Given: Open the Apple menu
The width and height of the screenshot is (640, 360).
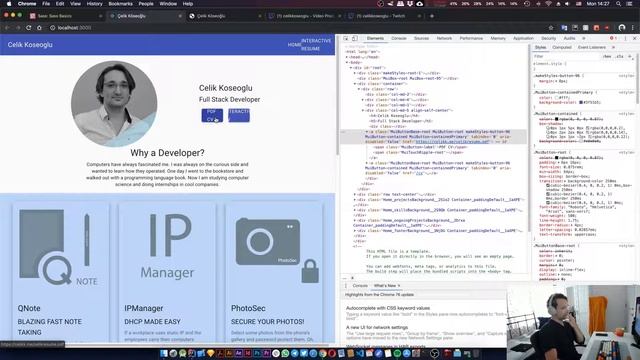Looking at the screenshot, I should click(x=9, y=4).
